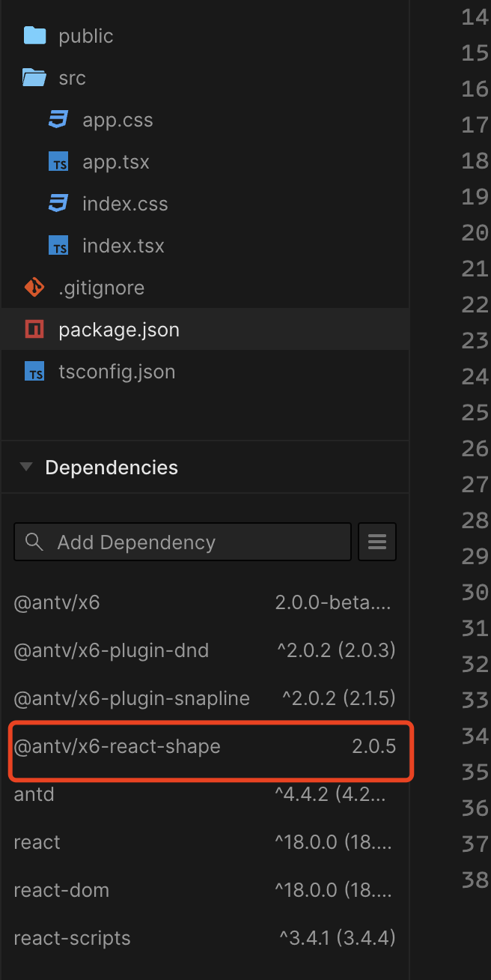Click line number 25 in the editor gutter

pos(475,412)
